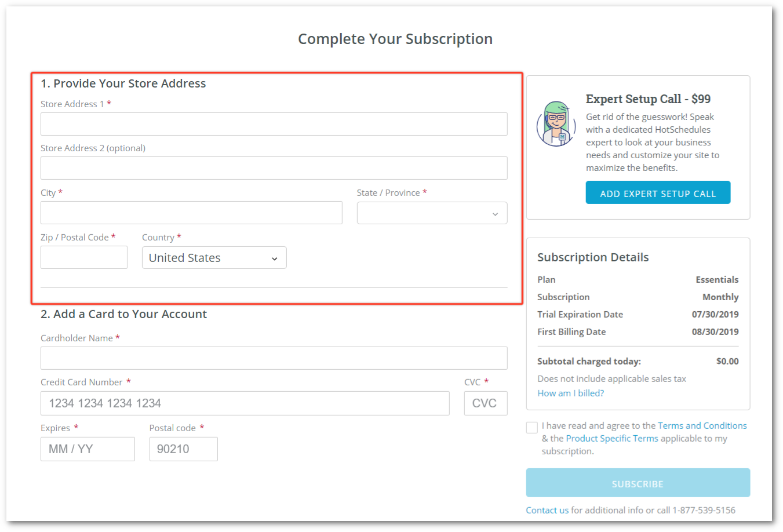The height and width of the screenshot is (532, 783).
Task: Click the HotSchedules expert avatar icon
Action: (556, 123)
